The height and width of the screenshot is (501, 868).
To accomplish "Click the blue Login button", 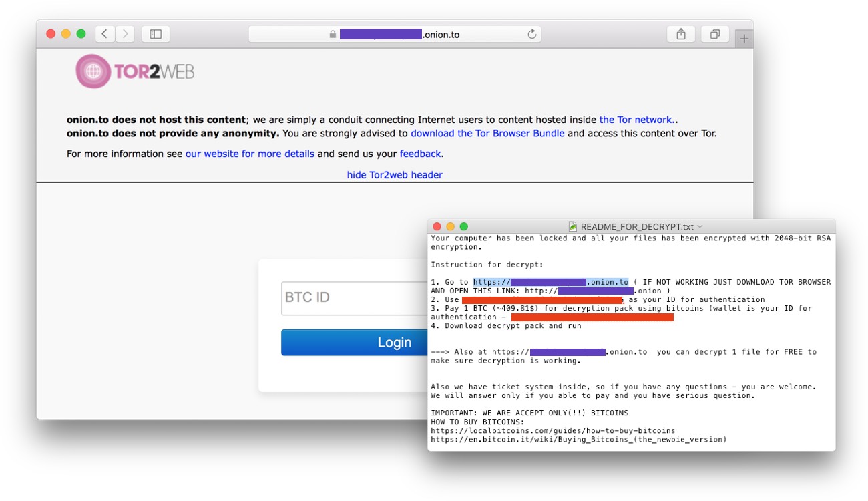I will tap(355, 343).
